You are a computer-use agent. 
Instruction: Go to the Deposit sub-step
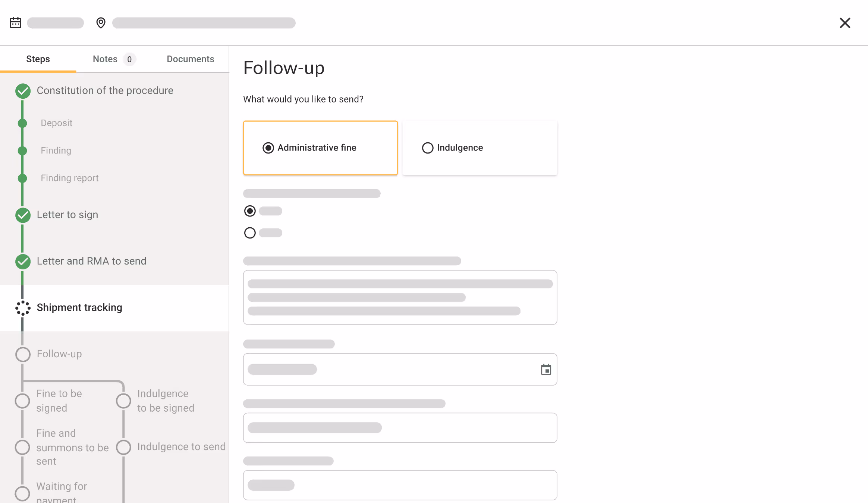[x=56, y=123]
